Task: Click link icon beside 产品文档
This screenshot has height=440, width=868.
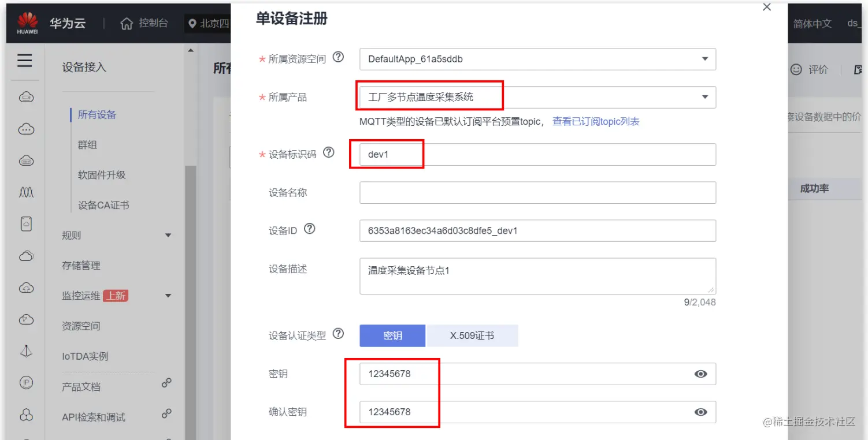Action: (166, 382)
